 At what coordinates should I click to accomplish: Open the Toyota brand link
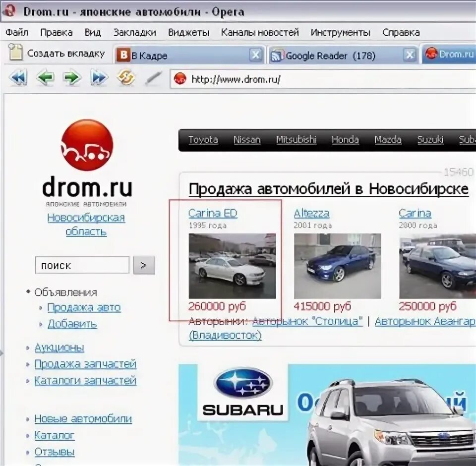(203, 139)
